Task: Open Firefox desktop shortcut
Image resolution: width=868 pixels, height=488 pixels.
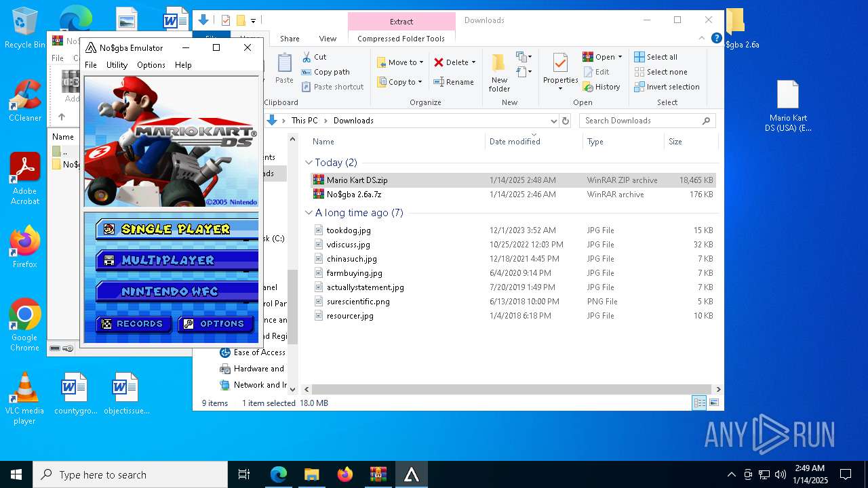Action: click(25, 247)
